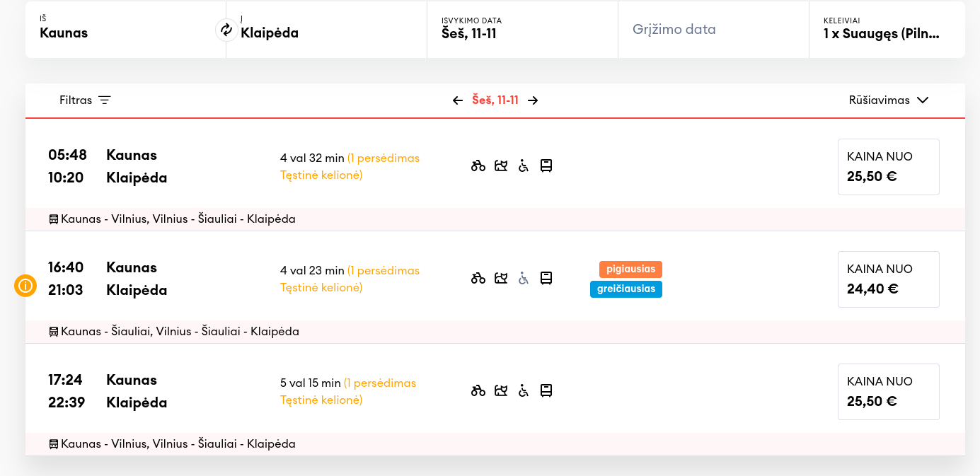Select price 25,50 € for 05:48 trip
Viewport: 980px width, 476px height.
pyautogui.click(x=888, y=167)
